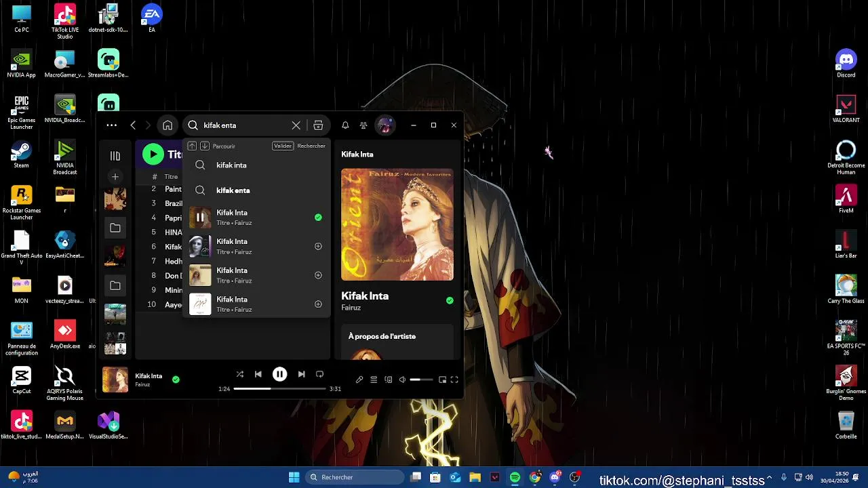Open the Browse icon beside search
The image size is (868, 488).
point(318,125)
